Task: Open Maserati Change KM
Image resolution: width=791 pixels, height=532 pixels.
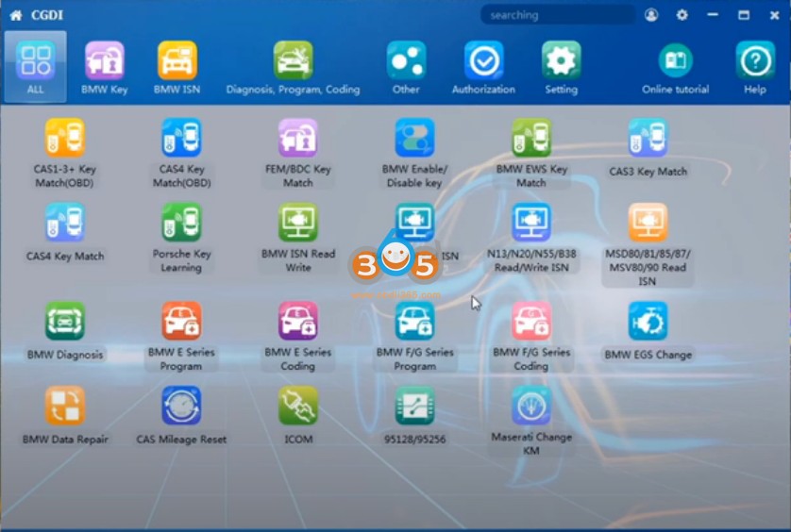Action: (x=531, y=422)
